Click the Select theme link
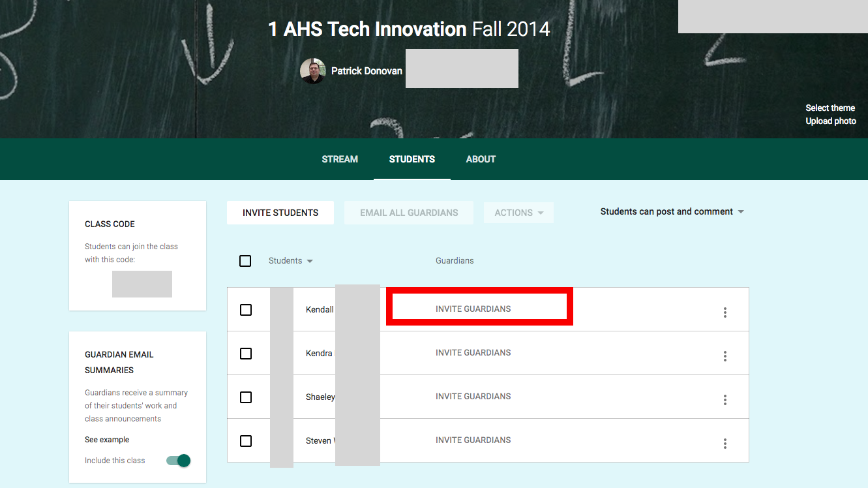868x488 pixels. 830,108
